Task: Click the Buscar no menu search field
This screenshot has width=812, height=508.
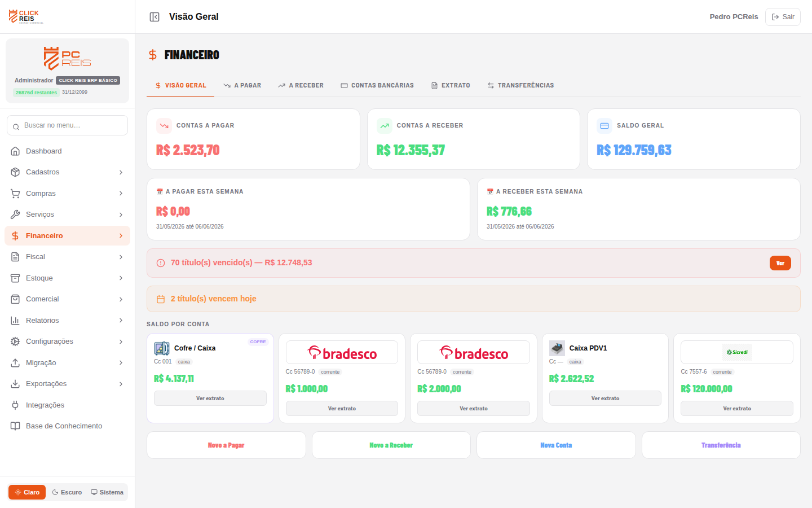Action: click(x=67, y=125)
